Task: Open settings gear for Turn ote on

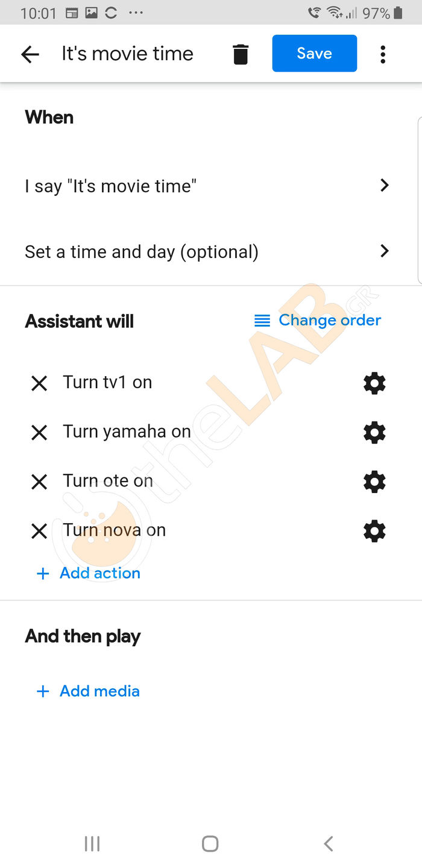Action: [x=374, y=482]
